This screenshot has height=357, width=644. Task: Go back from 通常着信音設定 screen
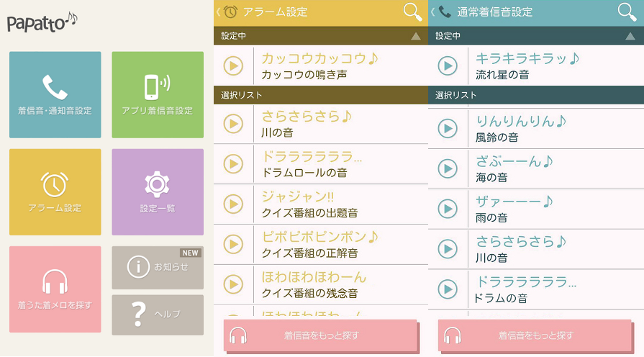[433, 12]
